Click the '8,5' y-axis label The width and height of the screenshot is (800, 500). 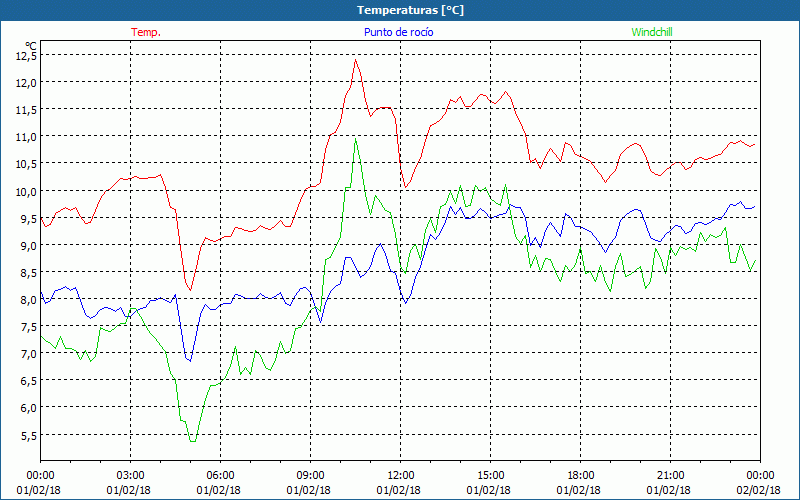[x=29, y=273]
